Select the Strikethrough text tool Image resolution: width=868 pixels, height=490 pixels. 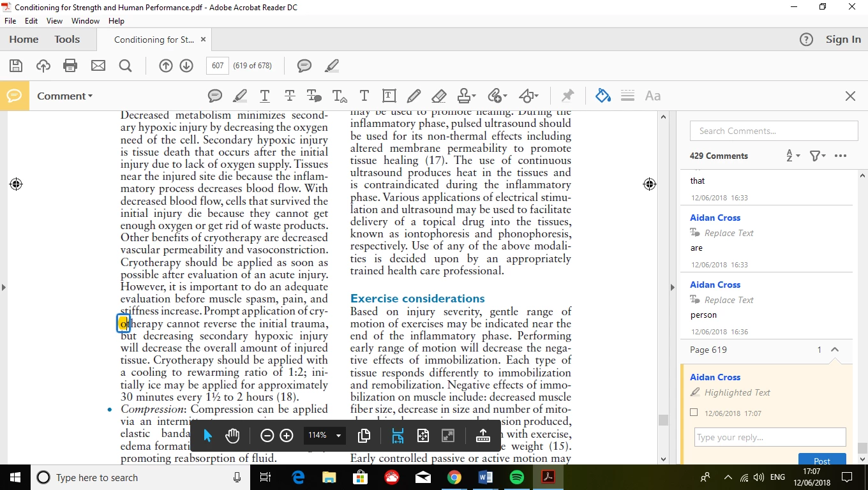point(290,96)
